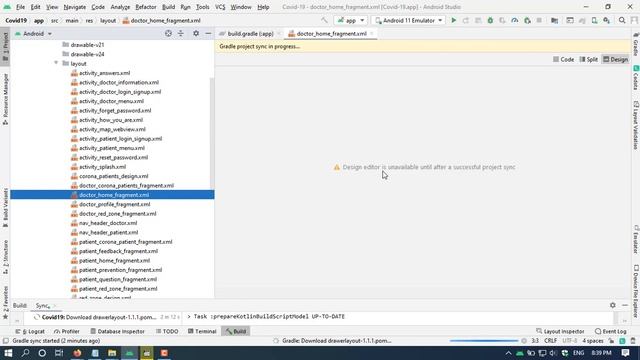
Task: Toggle the Project tool window button
Action: tap(5, 46)
